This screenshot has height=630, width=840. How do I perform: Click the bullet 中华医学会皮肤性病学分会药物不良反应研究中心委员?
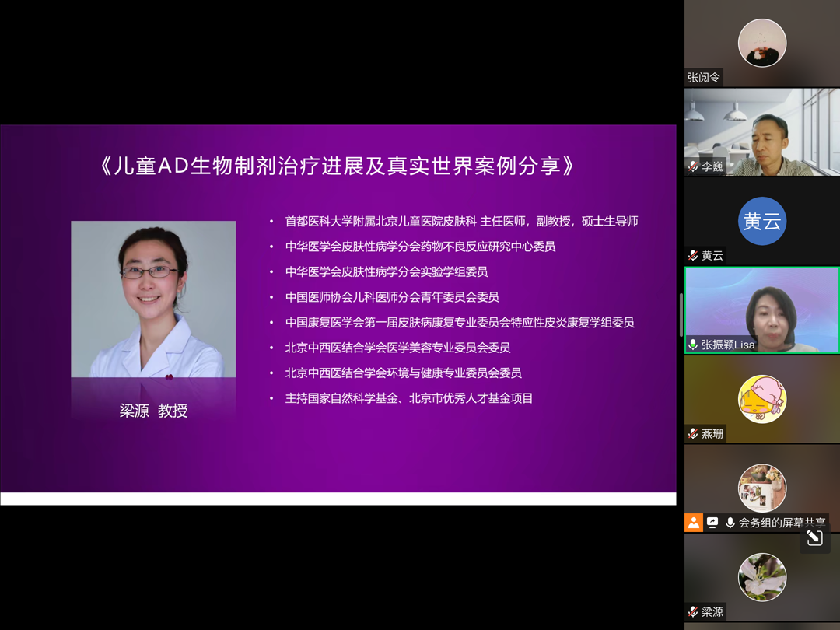coord(420,247)
